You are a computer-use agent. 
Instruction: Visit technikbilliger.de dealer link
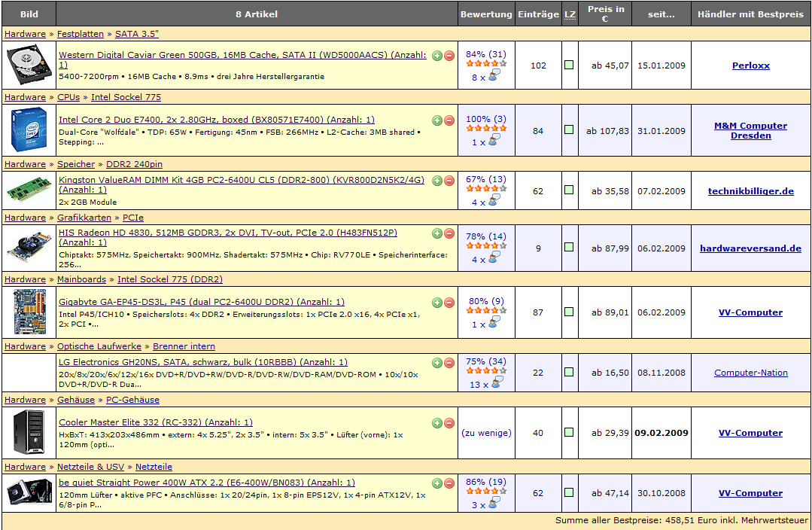[751, 191]
